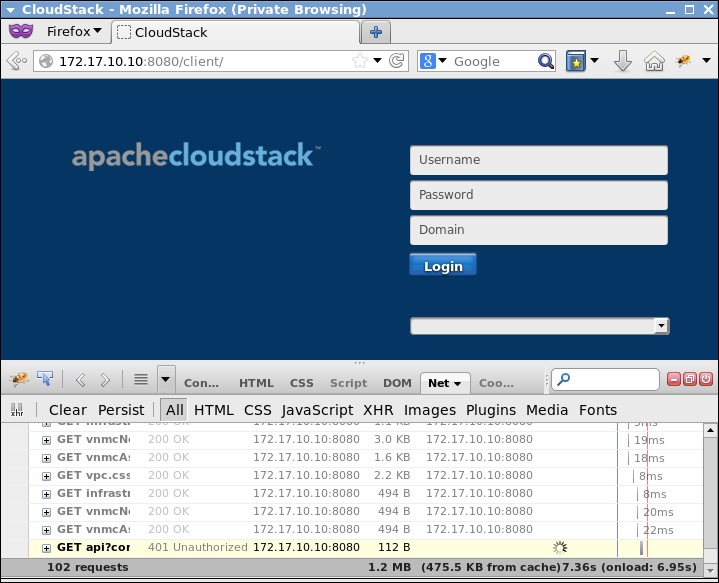
Task: Expand the GET vnmcA request with 1.6 KB
Action: [x=46, y=458]
